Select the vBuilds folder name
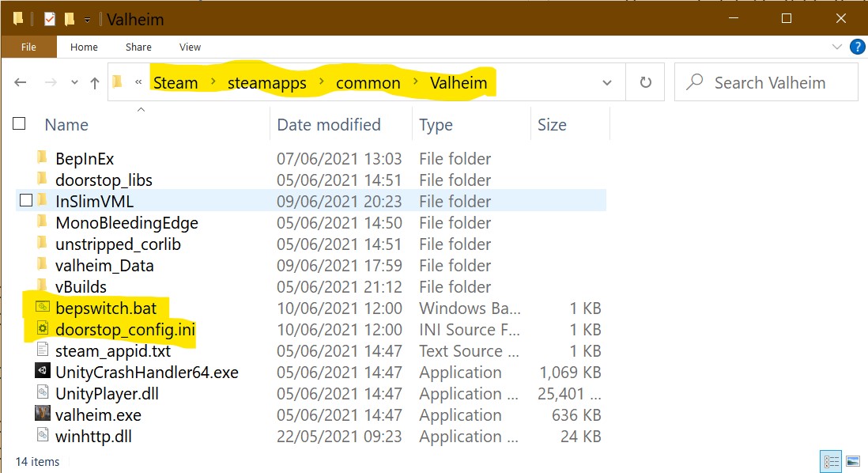Image resolution: width=868 pixels, height=473 pixels. pos(81,286)
